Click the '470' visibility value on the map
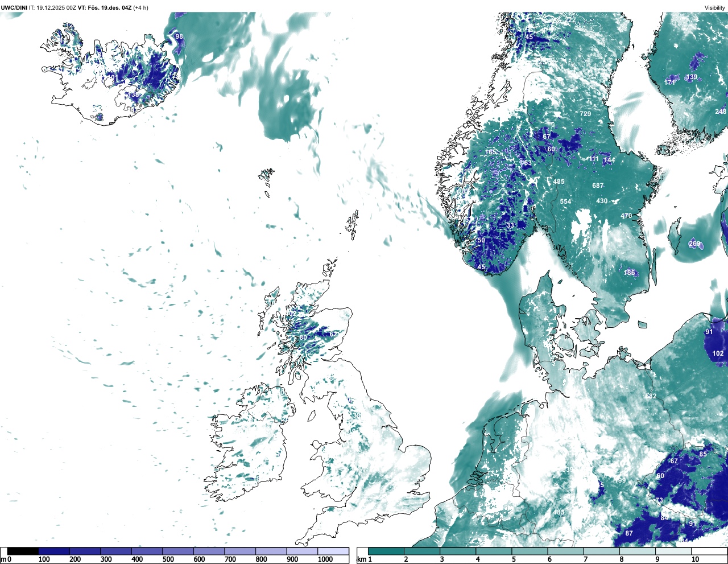The width and height of the screenshot is (728, 564). click(x=626, y=216)
